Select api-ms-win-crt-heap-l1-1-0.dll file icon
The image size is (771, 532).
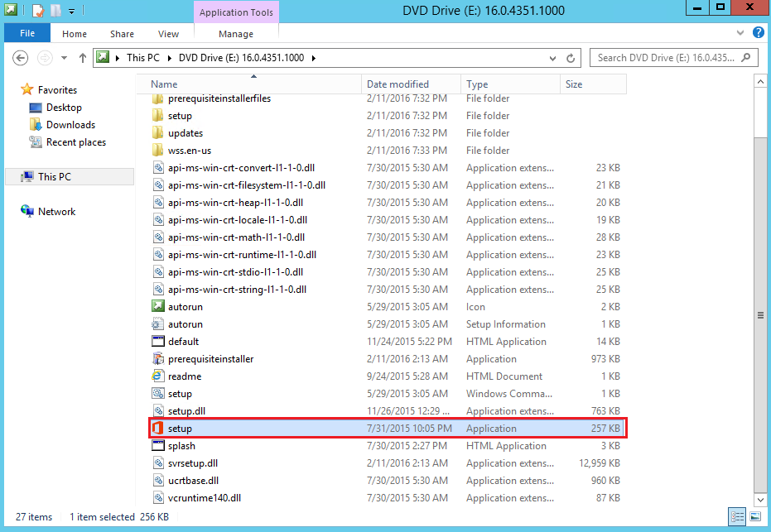point(158,203)
